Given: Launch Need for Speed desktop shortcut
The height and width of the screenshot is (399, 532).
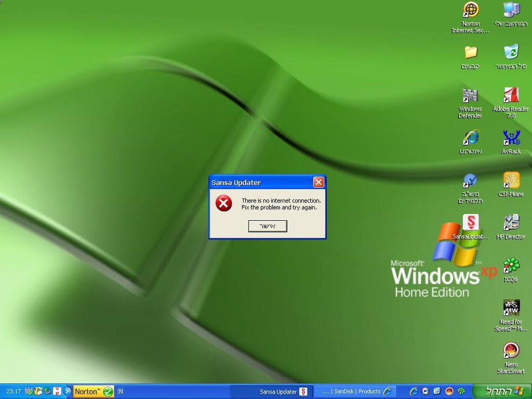Looking at the screenshot, I should [x=511, y=315].
